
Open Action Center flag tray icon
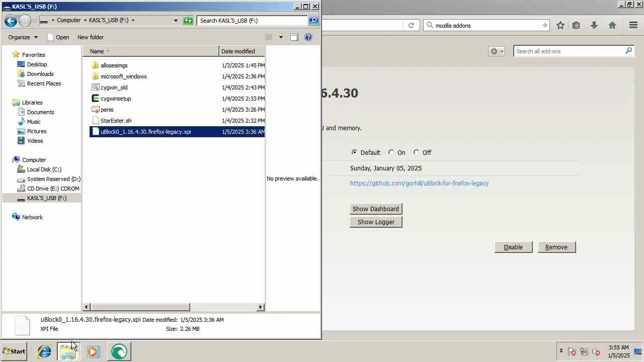click(x=572, y=351)
